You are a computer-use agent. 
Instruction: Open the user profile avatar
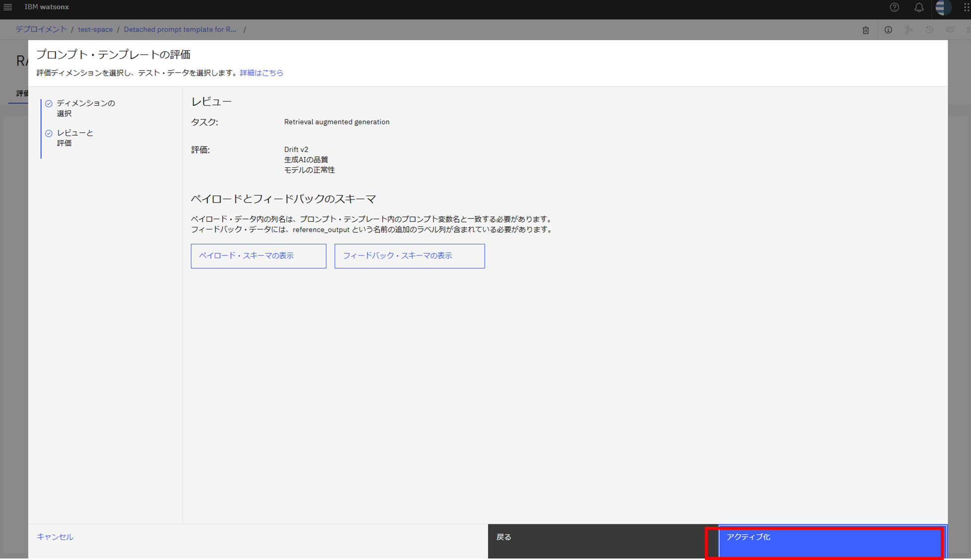click(943, 7)
